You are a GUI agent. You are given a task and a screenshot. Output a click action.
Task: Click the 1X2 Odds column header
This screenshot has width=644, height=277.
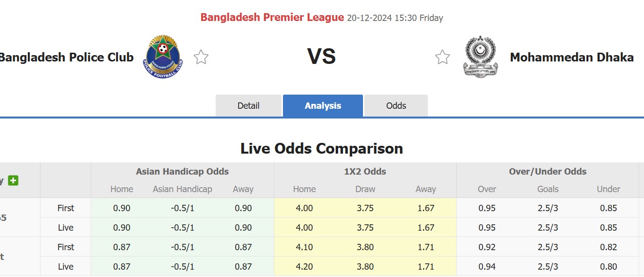pyautogui.click(x=365, y=171)
